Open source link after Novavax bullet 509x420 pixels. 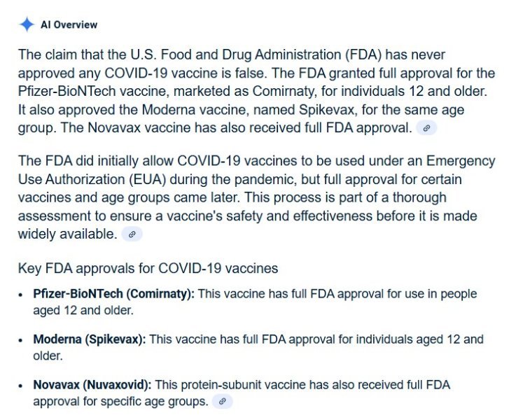coord(222,402)
